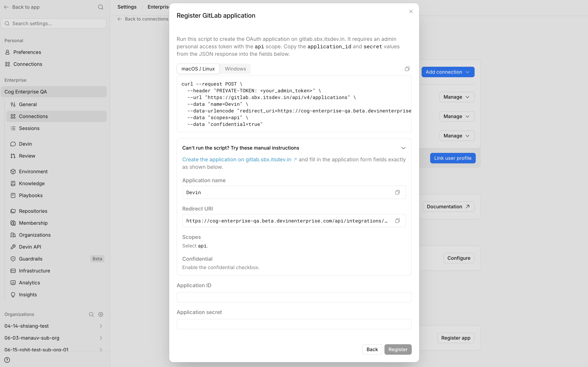The image size is (588, 367).
Task: Click Link user profile button
Action: [453, 158]
